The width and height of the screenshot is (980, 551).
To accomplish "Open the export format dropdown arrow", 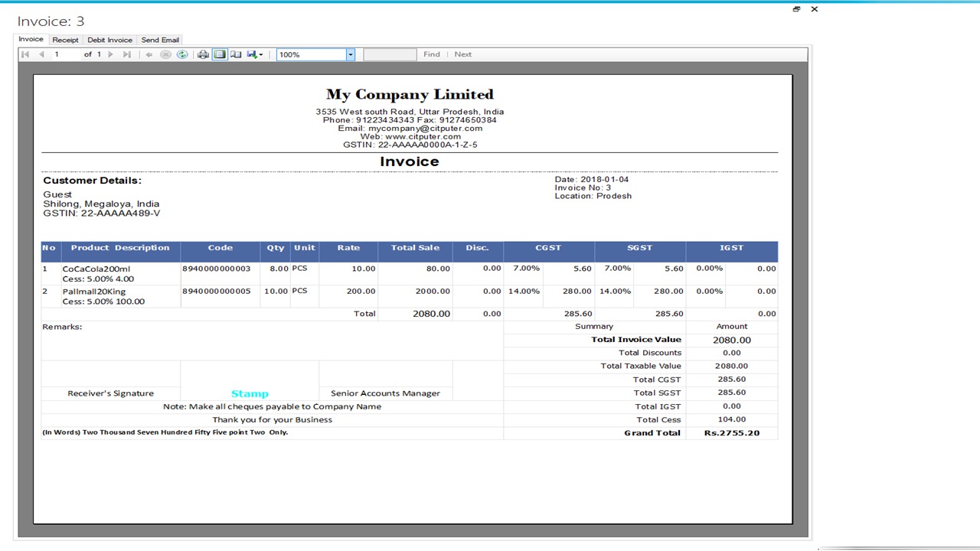I will [x=263, y=54].
